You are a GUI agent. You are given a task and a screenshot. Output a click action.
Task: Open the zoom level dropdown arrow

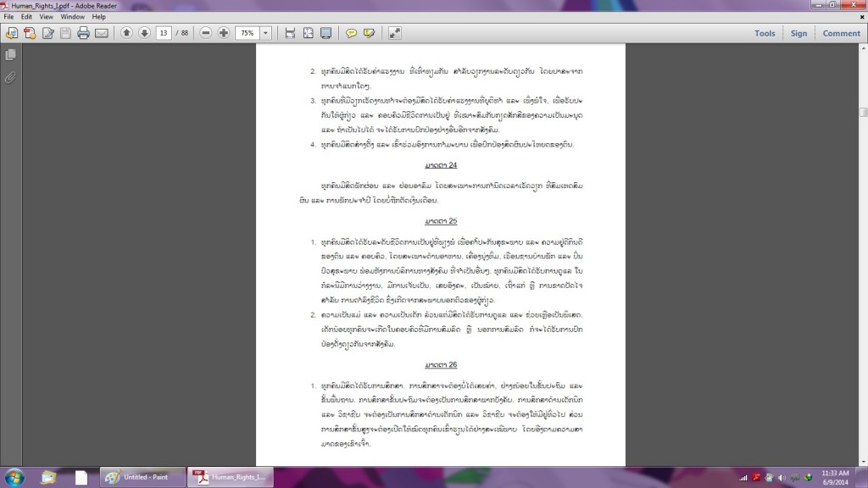[x=266, y=33]
